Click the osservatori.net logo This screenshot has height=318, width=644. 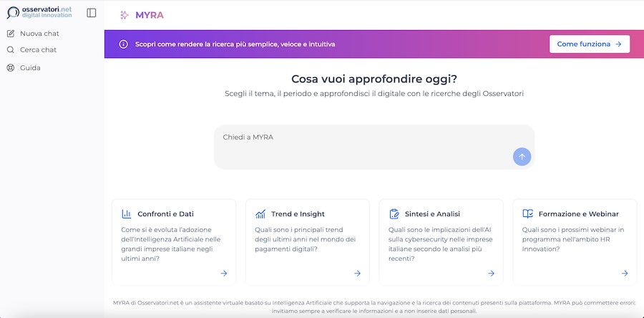[39, 12]
